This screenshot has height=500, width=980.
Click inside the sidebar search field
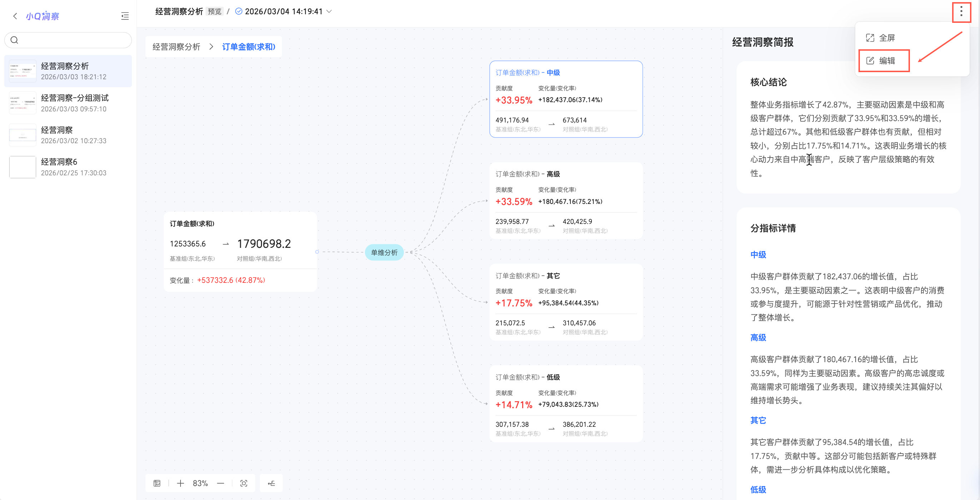[x=72, y=40]
